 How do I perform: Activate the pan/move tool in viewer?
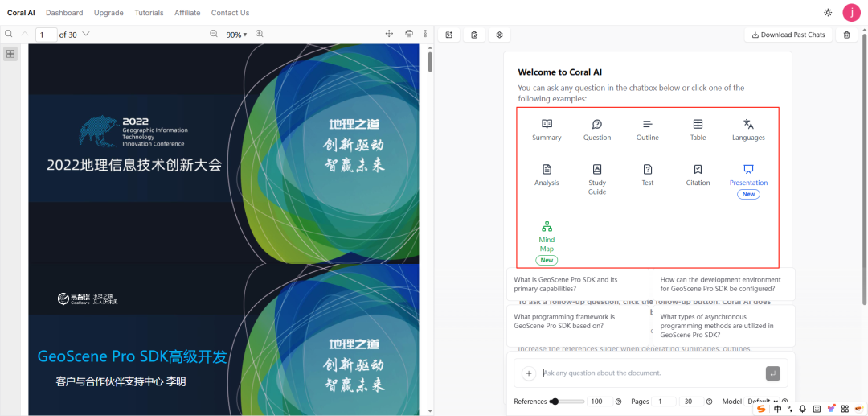click(389, 34)
